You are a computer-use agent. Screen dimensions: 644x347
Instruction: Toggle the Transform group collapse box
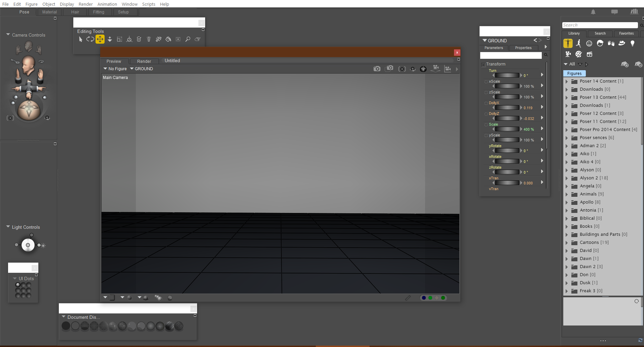click(x=483, y=64)
